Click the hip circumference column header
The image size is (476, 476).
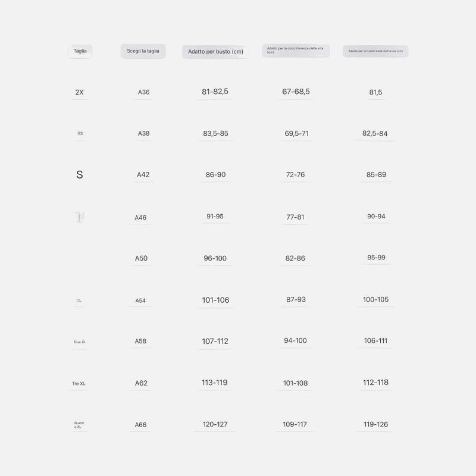(375, 51)
